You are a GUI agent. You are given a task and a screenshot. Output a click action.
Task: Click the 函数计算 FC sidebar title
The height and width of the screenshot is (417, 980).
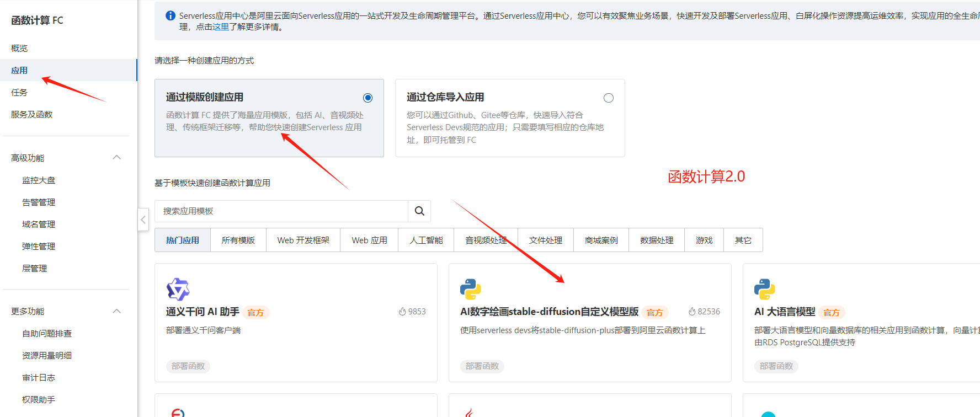[x=37, y=20]
